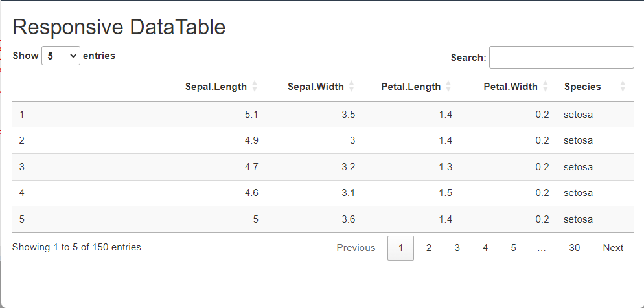Jump to last page 30
Screen dimensions: 644x308
(574, 248)
